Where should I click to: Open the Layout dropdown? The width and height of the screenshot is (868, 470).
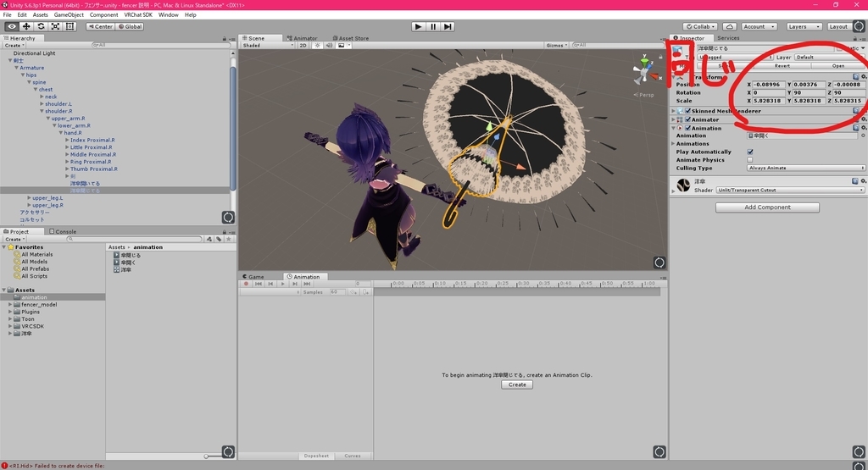pyautogui.click(x=838, y=26)
